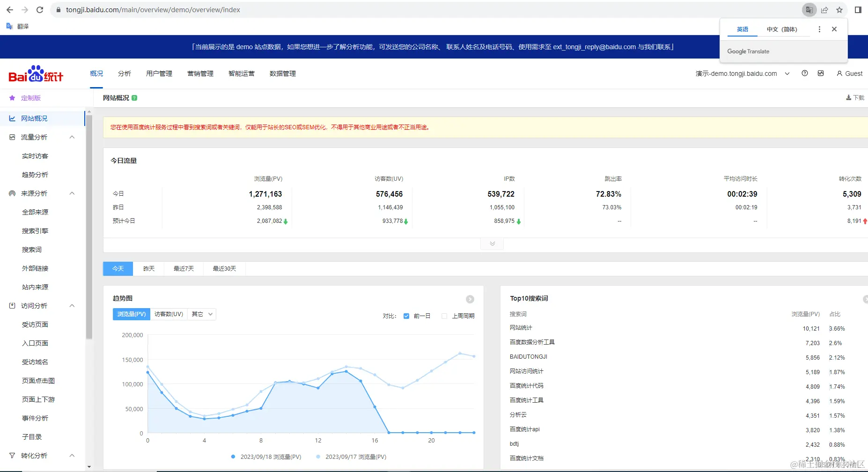Open 全部来源 in the sidebar
The image size is (868, 472).
pyautogui.click(x=35, y=212)
